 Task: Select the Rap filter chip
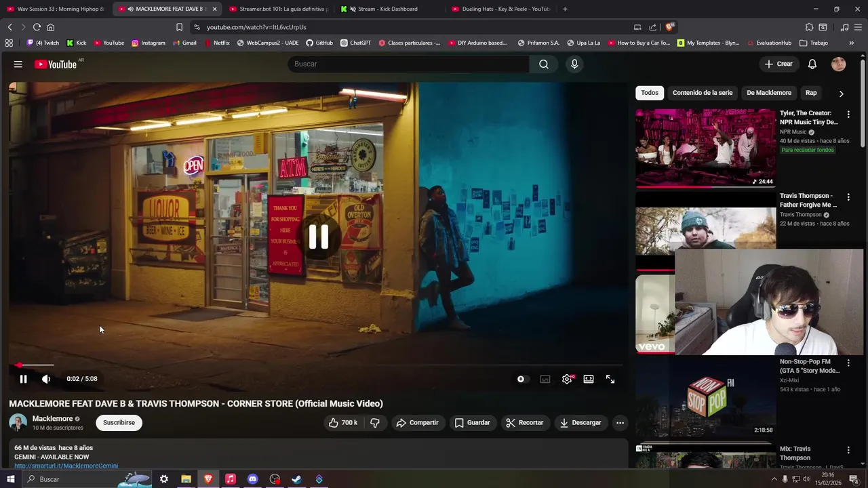click(x=811, y=93)
